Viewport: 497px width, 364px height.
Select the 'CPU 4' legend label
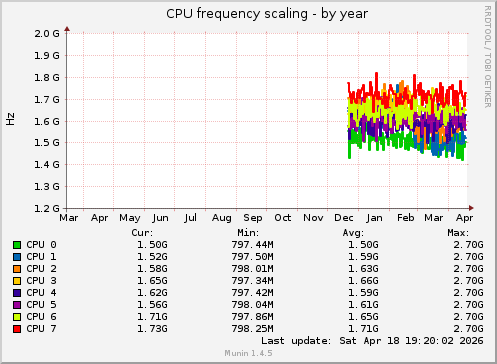(41, 293)
